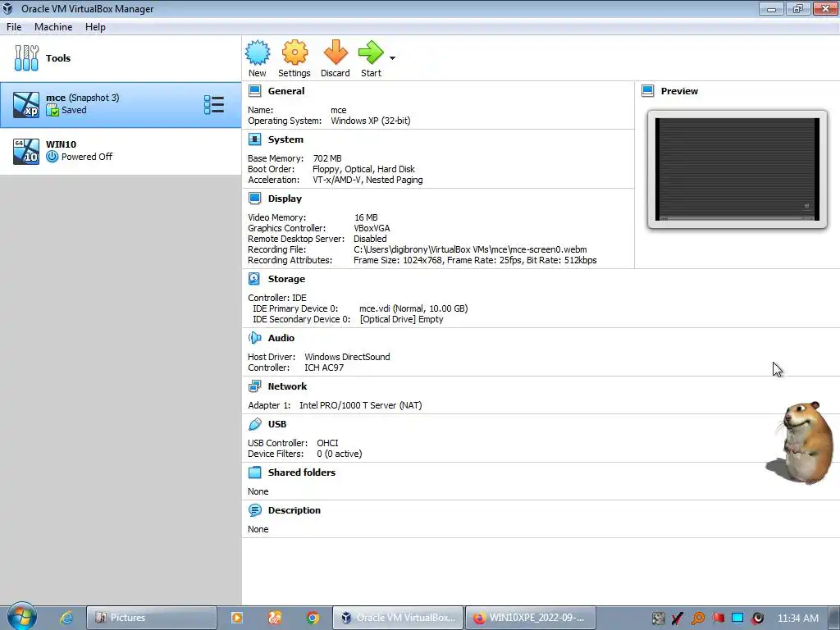Click the VBoxVGA graphics controller value
840x630 pixels.
point(372,228)
